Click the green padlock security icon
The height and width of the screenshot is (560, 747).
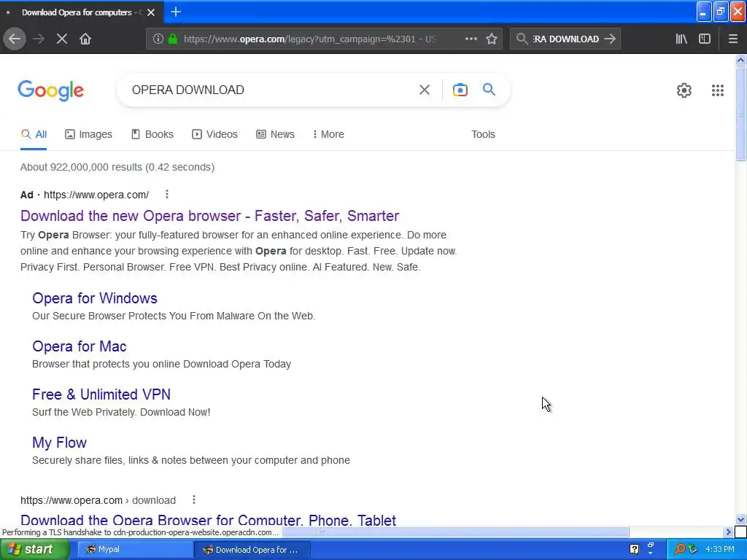(x=173, y=39)
